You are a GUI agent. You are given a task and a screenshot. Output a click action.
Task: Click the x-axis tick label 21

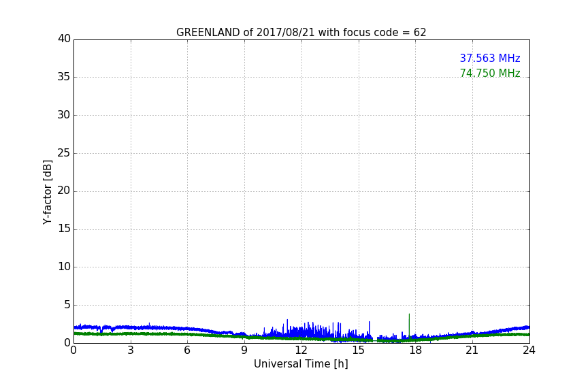pyautogui.click(x=472, y=350)
